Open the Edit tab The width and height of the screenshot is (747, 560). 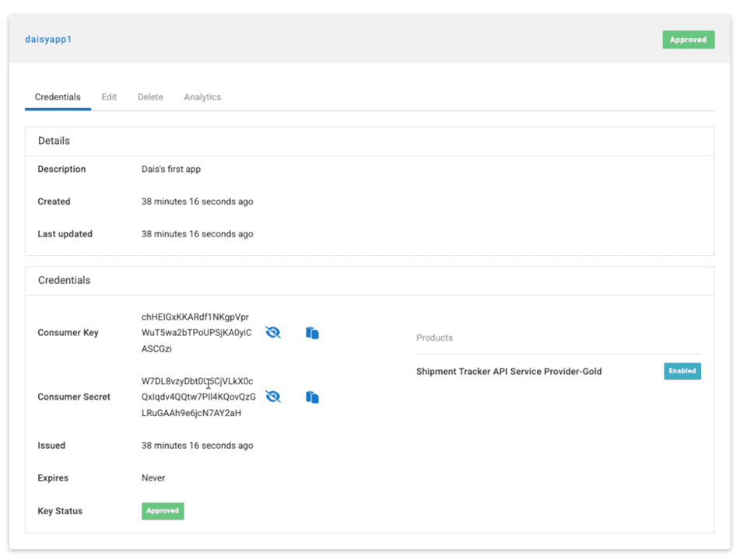point(109,97)
